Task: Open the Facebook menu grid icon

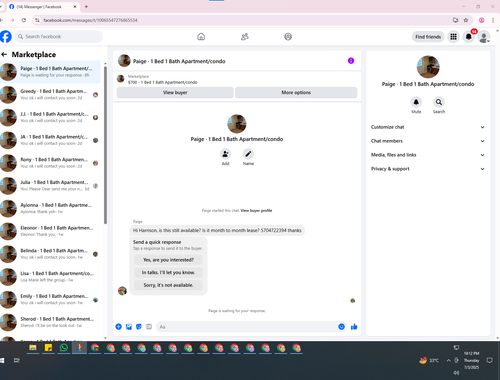Action: point(453,37)
